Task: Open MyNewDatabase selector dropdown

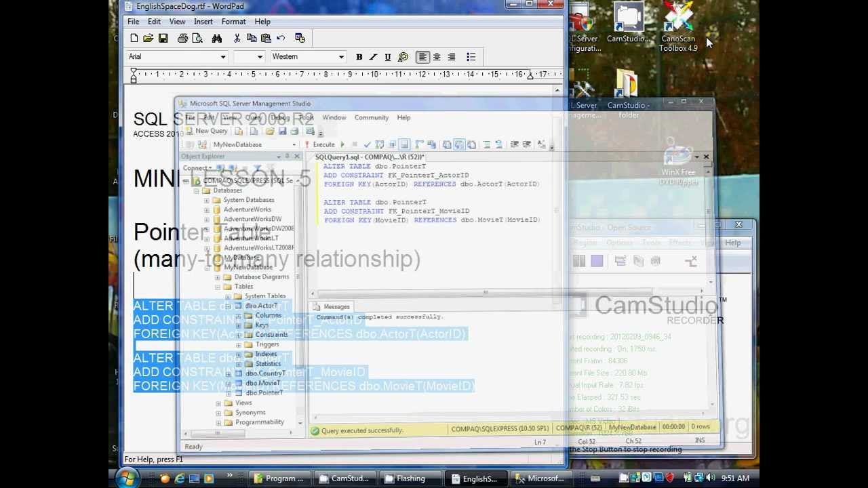Action: [294, 144]
